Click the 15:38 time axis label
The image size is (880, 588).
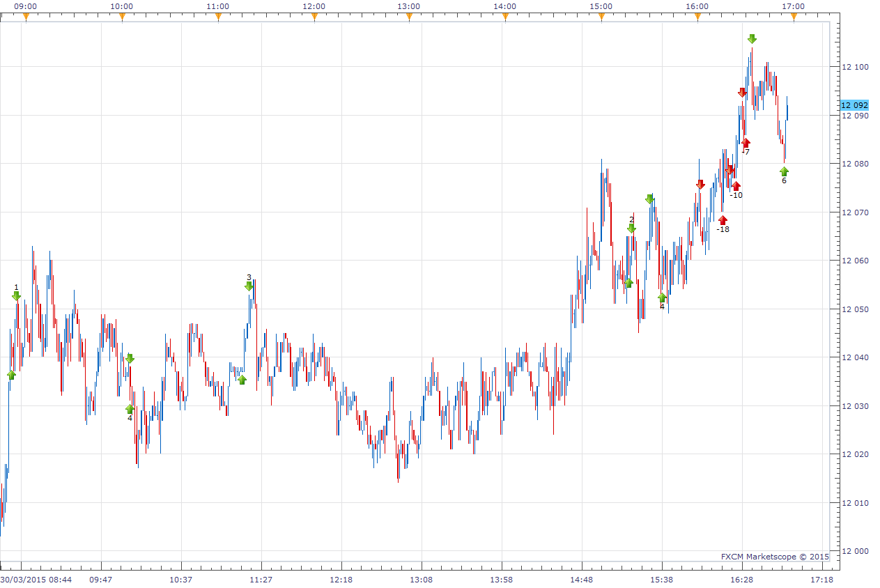(x=662, y=580)
